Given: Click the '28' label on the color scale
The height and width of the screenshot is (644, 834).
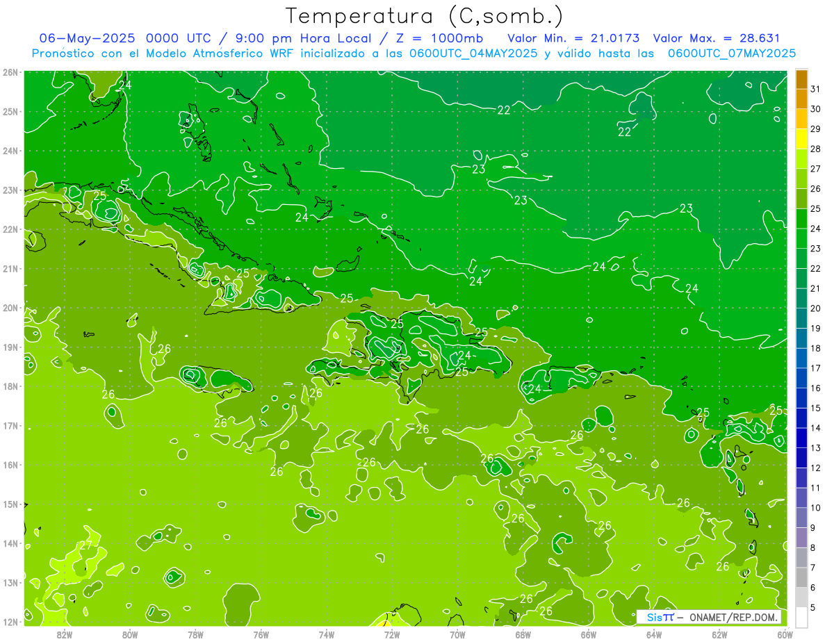Looking at the screenshot, I should pos(815,149).
